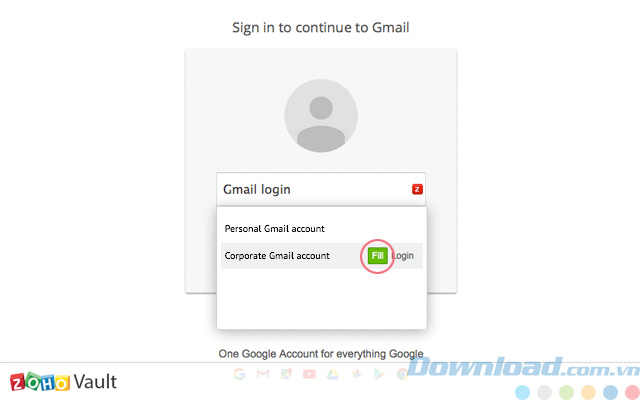Click the Google Maps icon
The image size is (640, 400).
286,374
